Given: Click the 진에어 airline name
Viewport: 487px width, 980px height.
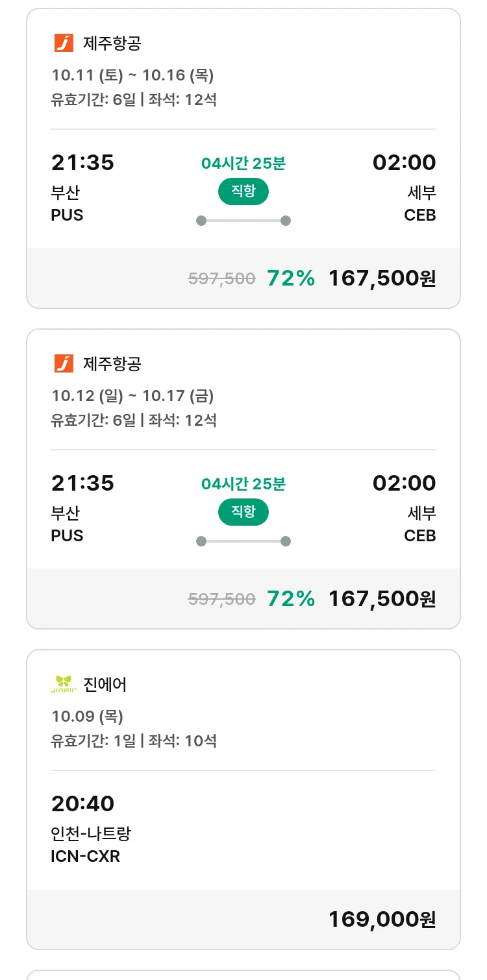Looking at the screenshot, I should pyautogui.click(x=105, y=685).
